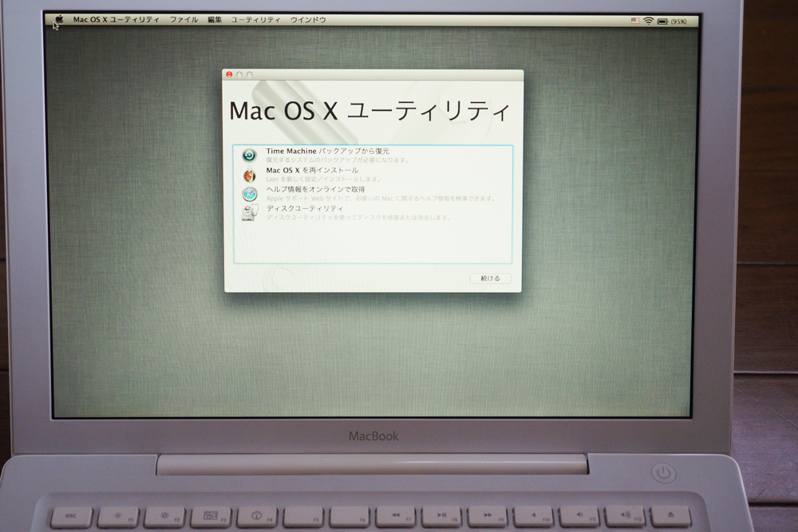Open the ユーティリティ menu in the menu bar
The height and width of the screenshot is (532, 798).
[256, 20]
